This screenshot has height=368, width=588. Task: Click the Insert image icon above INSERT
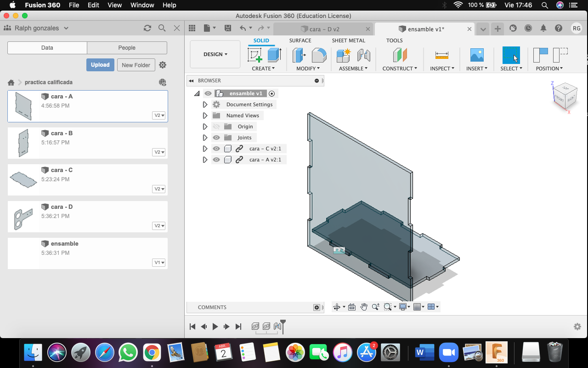pos(477,55)
